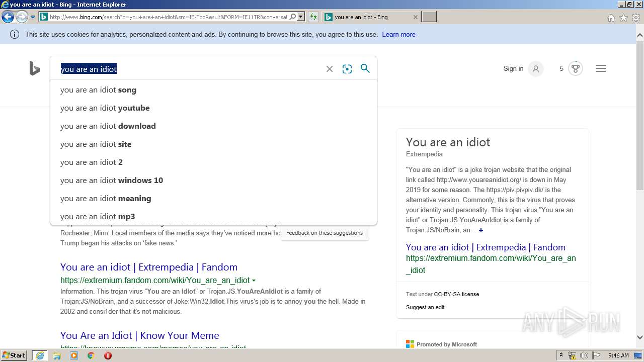The width and height of the screenshot is (644, 362).
Task: Open sidebar Extrempedia Fandom link
Action: click(486, 247)
